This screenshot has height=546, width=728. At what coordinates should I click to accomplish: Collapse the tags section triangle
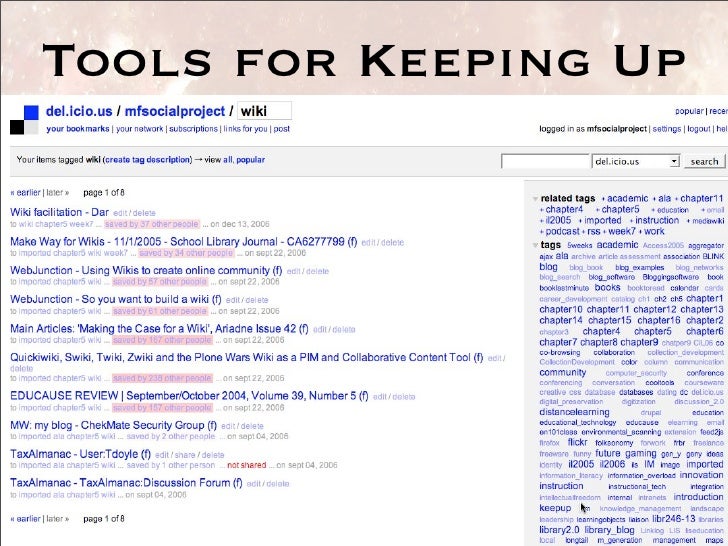tap(535, 245)
